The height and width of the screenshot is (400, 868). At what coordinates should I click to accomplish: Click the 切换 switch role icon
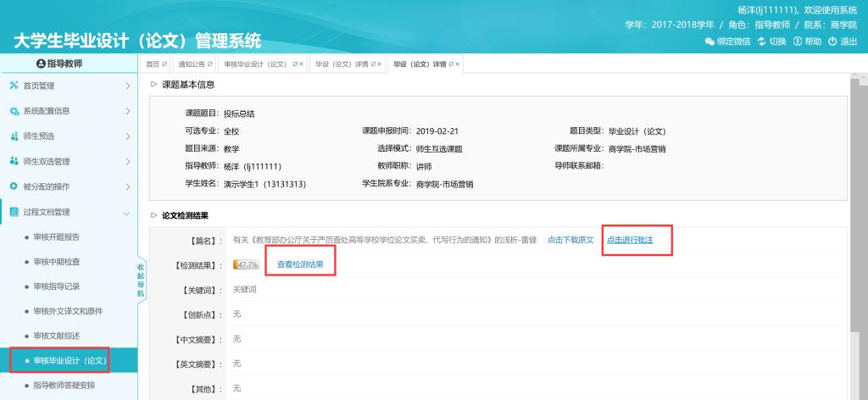pos(761,42)
